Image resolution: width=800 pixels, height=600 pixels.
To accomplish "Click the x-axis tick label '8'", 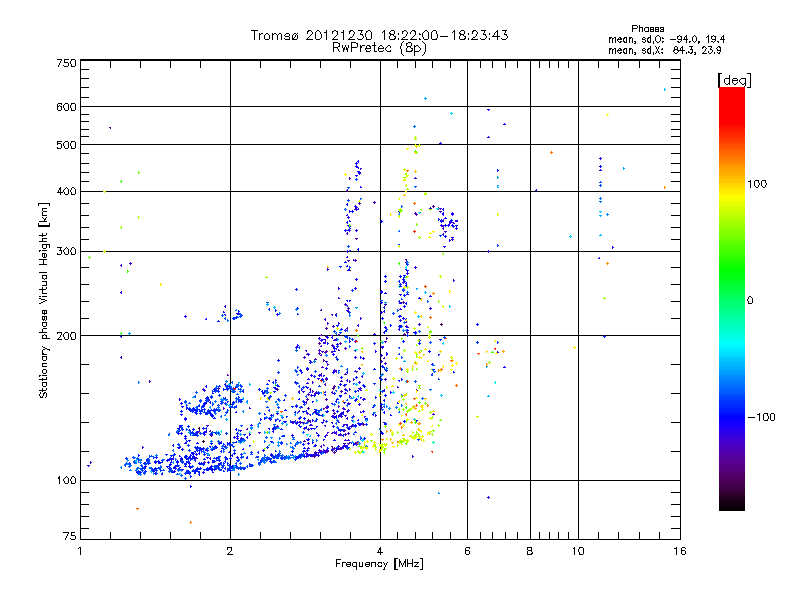I will (530, 551).
